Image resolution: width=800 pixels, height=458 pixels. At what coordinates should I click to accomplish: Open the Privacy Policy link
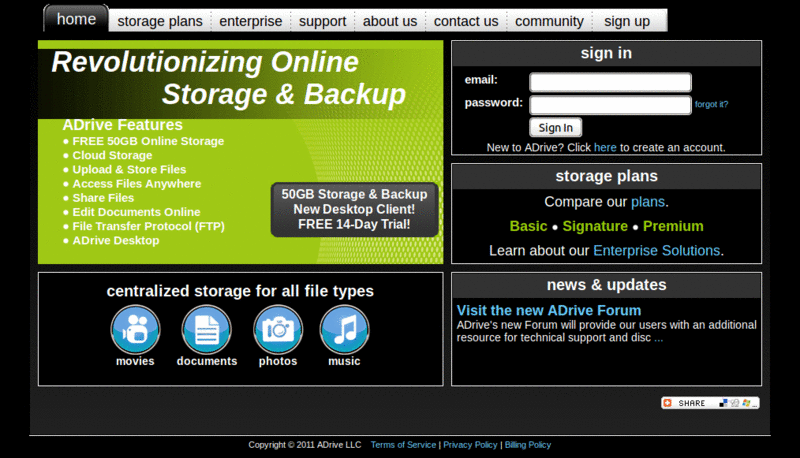tap(470, 445)
